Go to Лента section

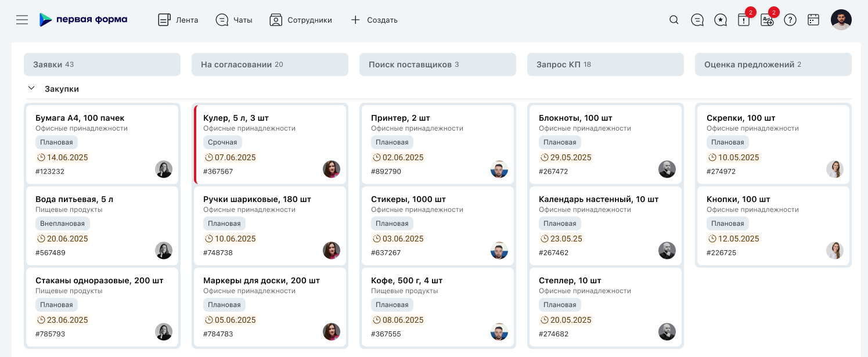click(x=178, y=20)
